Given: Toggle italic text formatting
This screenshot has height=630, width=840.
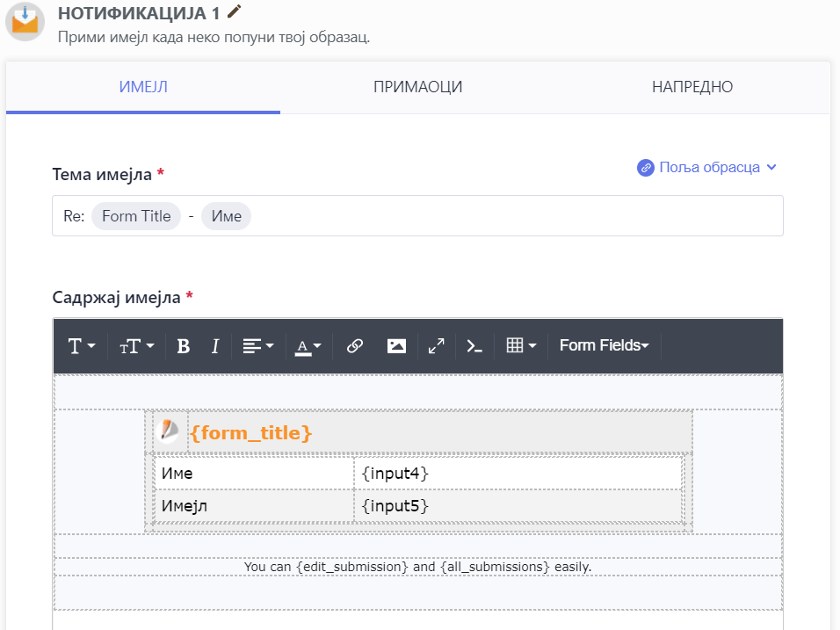Looking at the screenshot, I should click(x=214, y=346).
